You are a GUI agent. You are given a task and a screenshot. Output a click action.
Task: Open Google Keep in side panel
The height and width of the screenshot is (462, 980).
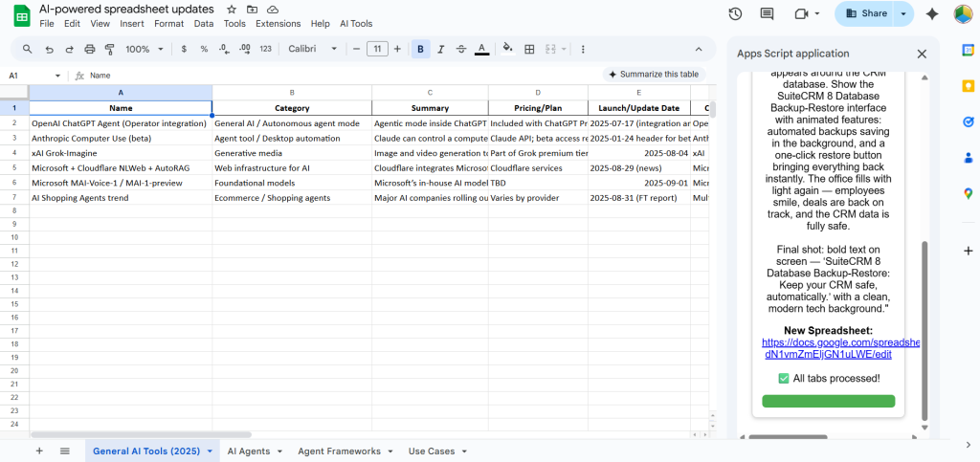click(x=969, y=86)
